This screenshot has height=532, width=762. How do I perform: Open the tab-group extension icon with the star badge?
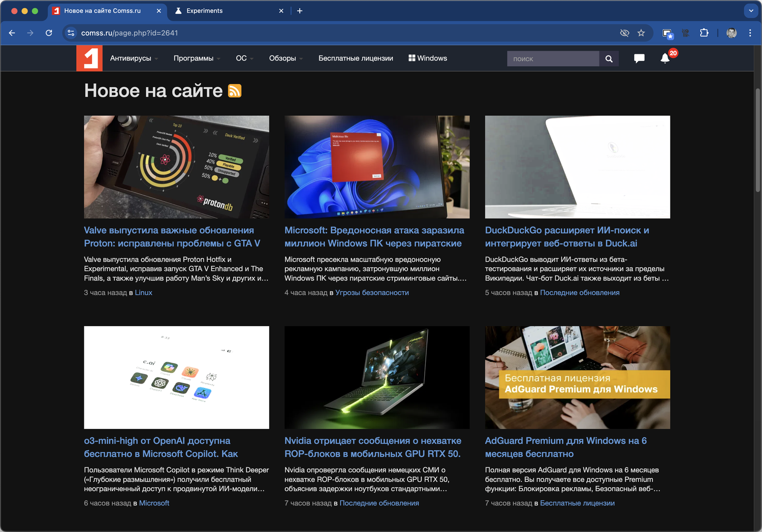click(668, 34)
